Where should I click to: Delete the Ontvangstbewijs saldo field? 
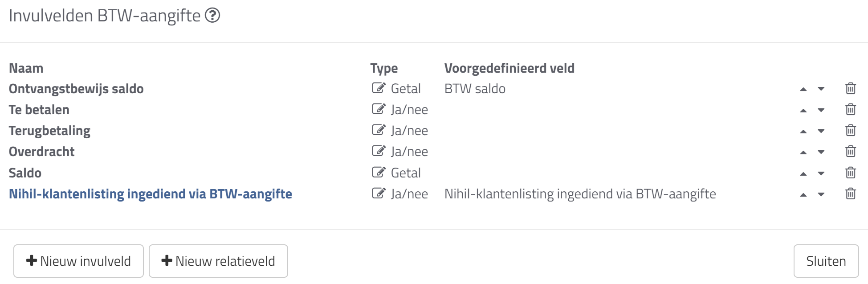pos(851,88)
